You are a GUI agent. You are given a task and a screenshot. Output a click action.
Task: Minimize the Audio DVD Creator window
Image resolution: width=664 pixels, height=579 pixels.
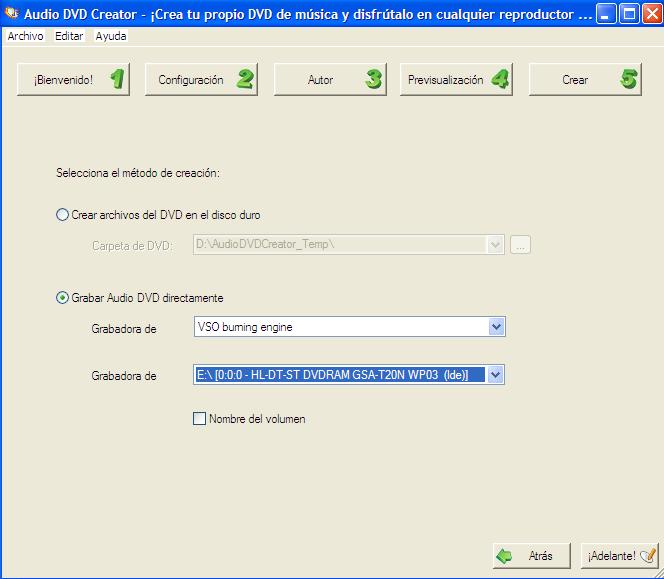point(606,14)
